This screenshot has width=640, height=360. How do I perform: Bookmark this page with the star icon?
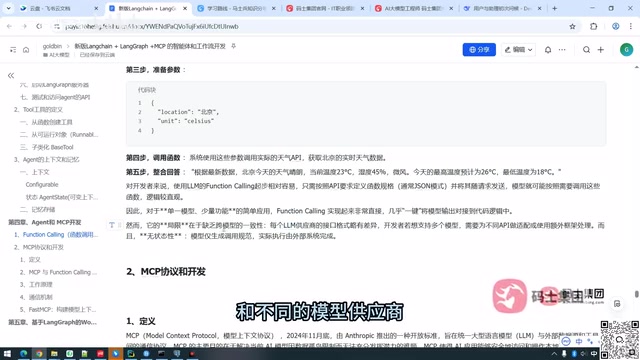click(x=572, y=27)
